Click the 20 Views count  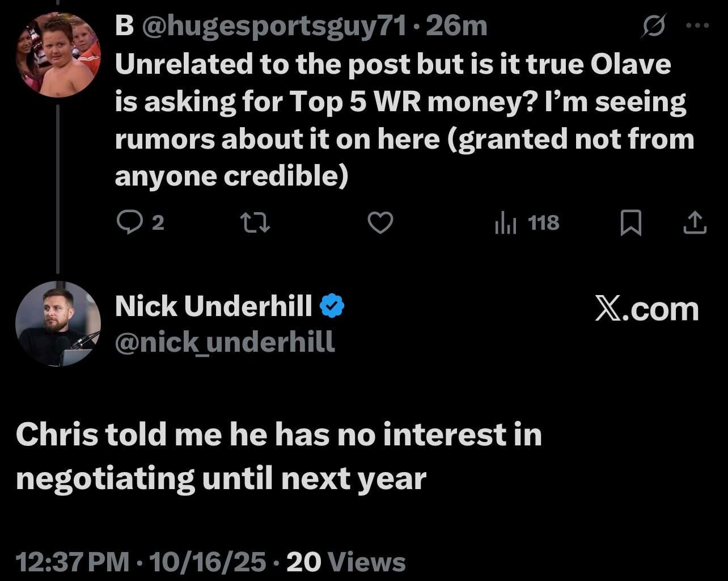(346, 562)
